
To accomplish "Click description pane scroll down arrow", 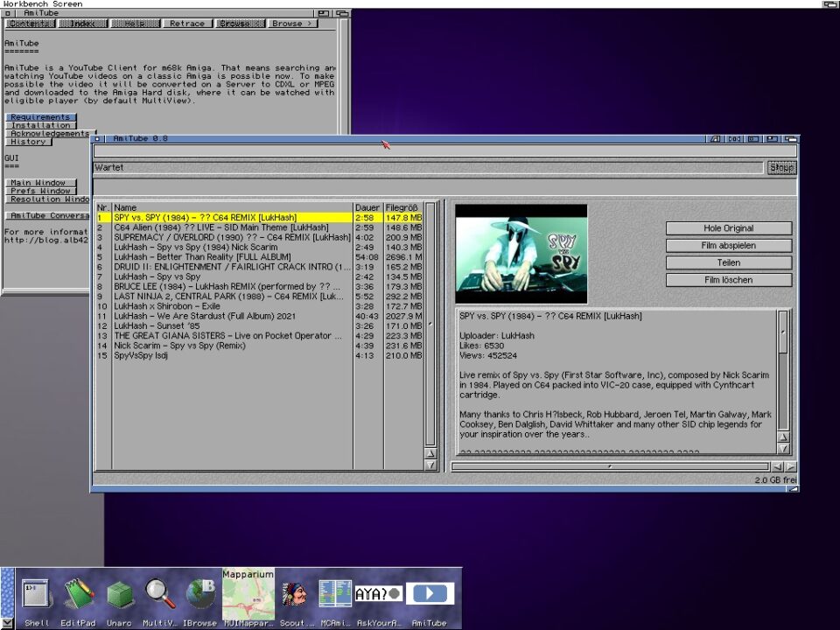I will pyautogui.click(x=783, y=449).
